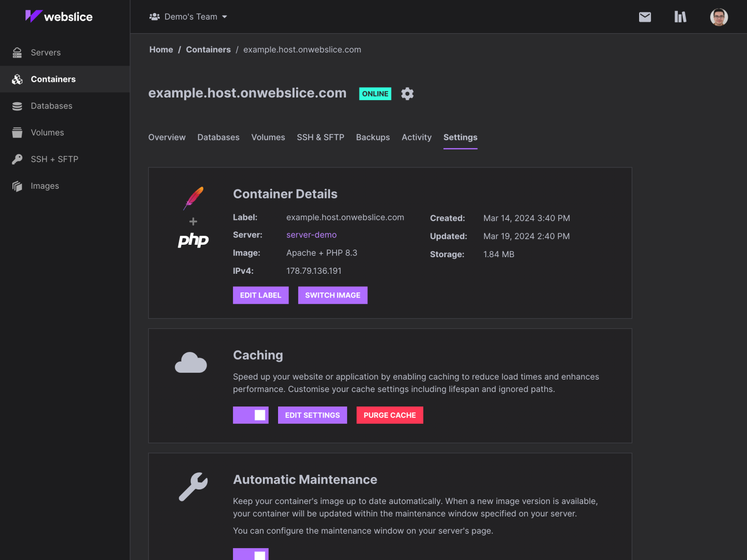Toggle the Automatic Maintenance switch
Viewport: 747px width, 560px height.
(x=251, y=554)
